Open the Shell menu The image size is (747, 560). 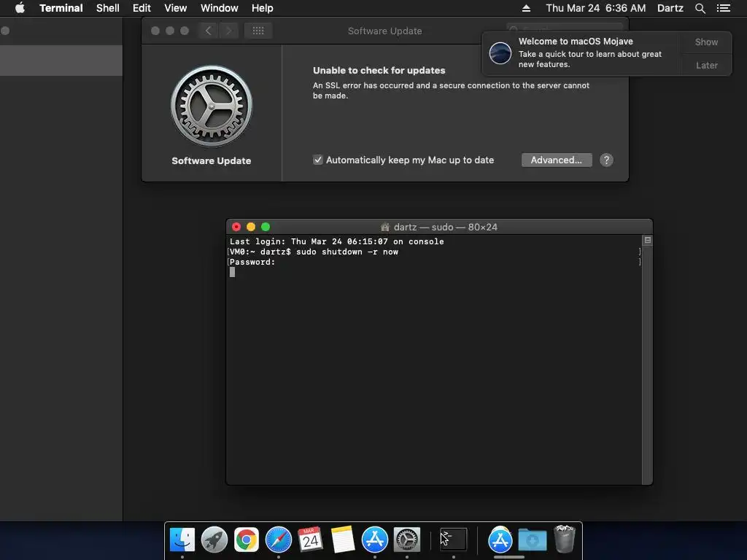(x=108, y=8)
